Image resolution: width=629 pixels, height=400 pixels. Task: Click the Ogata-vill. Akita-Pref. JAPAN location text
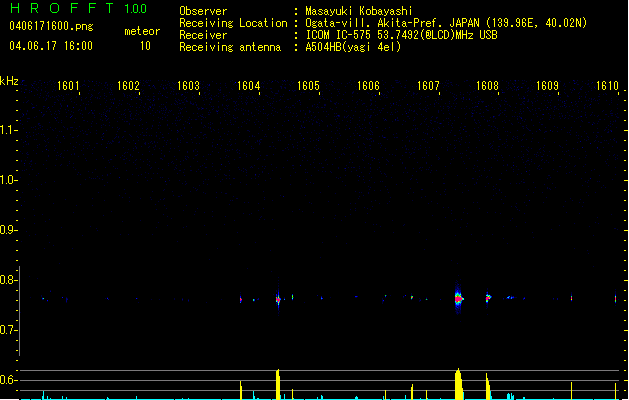click(x=446, y=23)
